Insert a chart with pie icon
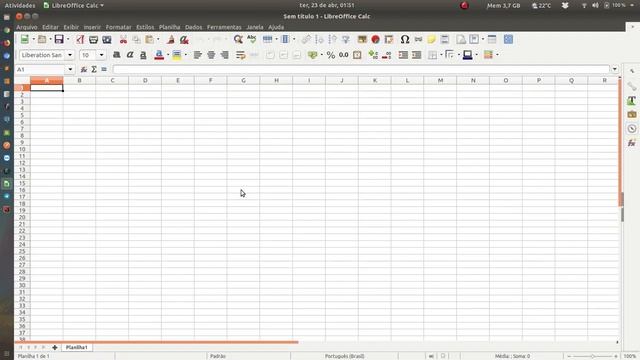The width and height of the screenshot is (640, 360). point(376,39)
